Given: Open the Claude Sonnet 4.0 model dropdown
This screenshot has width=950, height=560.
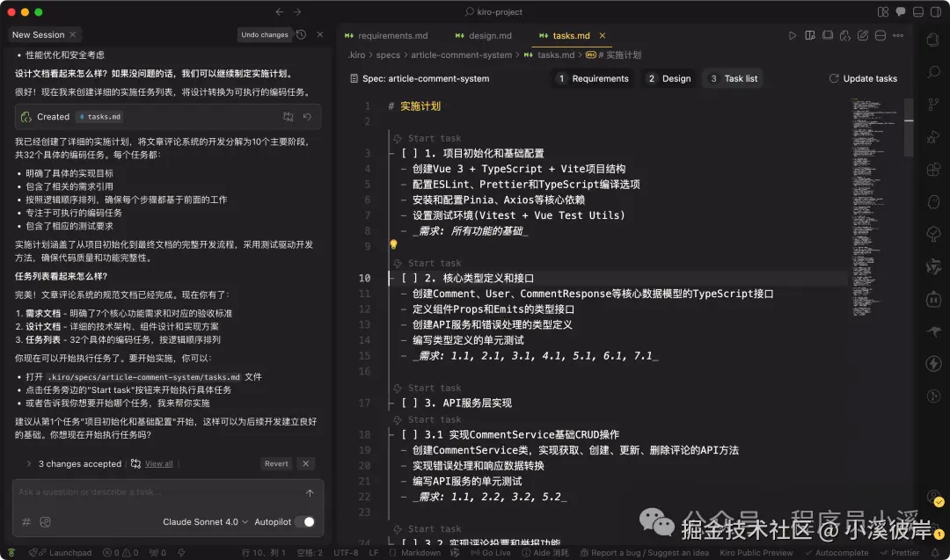Looking at the screenshot, I should click(204, 520).
